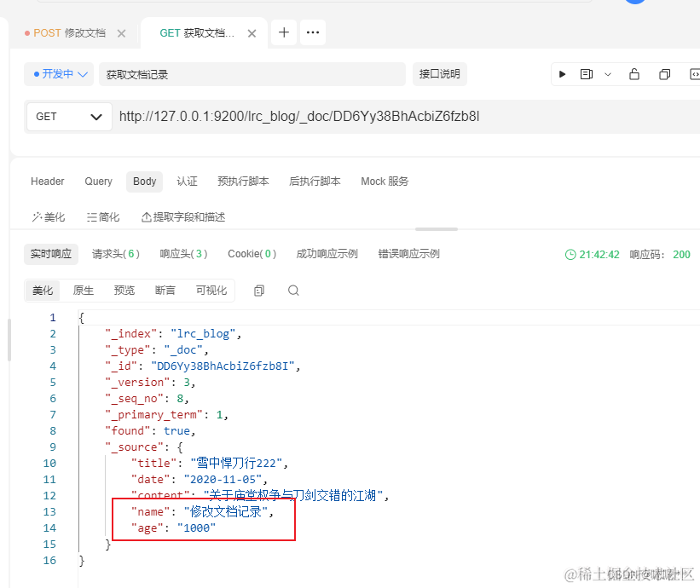Viewport: 700px width, 588px height.
Task: Click the unlock padlock icon in the top toolbar
Action: pyautogui.click(x=634, y=74)
